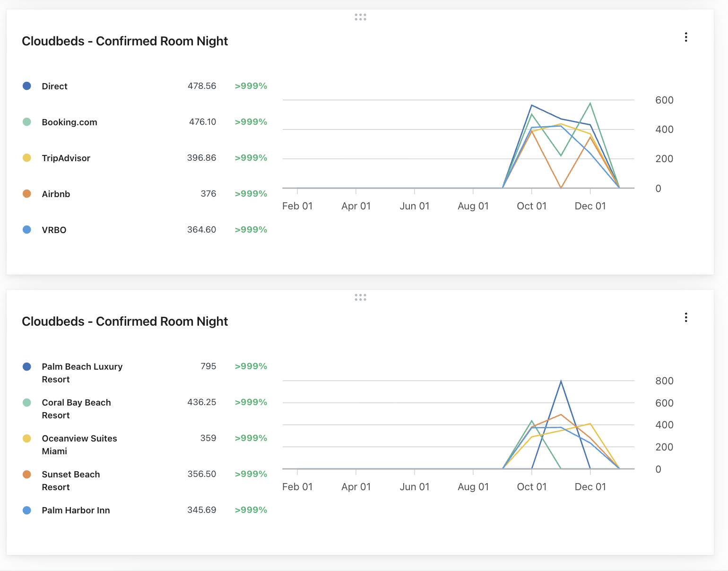Toggle the VRBO series label
This screenshot has height=571, width=728.
[54, 230]
